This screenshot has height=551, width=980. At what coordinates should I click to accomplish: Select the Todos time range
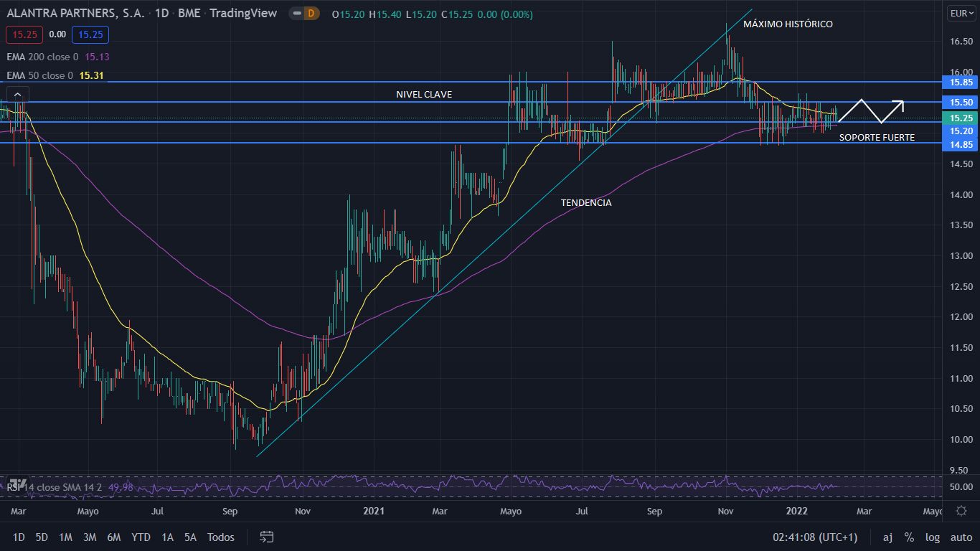click(x=220, y=537)
